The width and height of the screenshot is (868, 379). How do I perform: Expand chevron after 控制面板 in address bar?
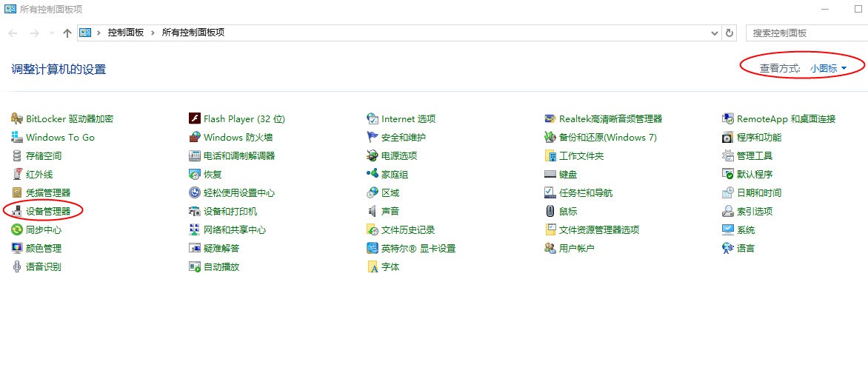[153, 33]
